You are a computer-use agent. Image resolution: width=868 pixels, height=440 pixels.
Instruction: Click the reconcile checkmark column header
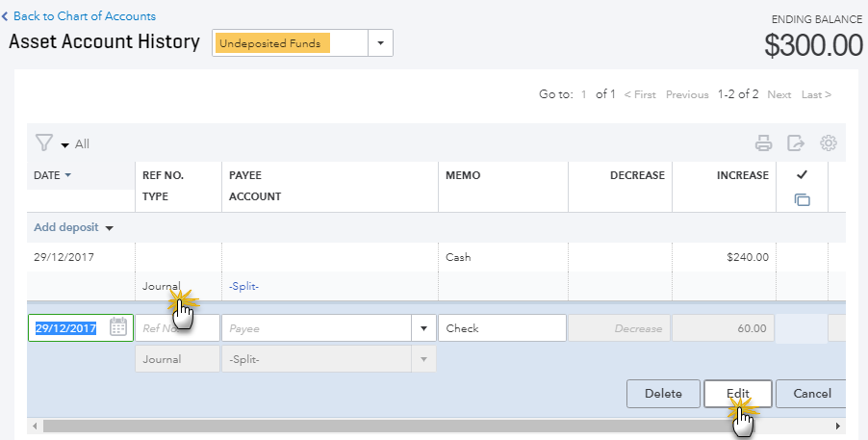[802, 175]
